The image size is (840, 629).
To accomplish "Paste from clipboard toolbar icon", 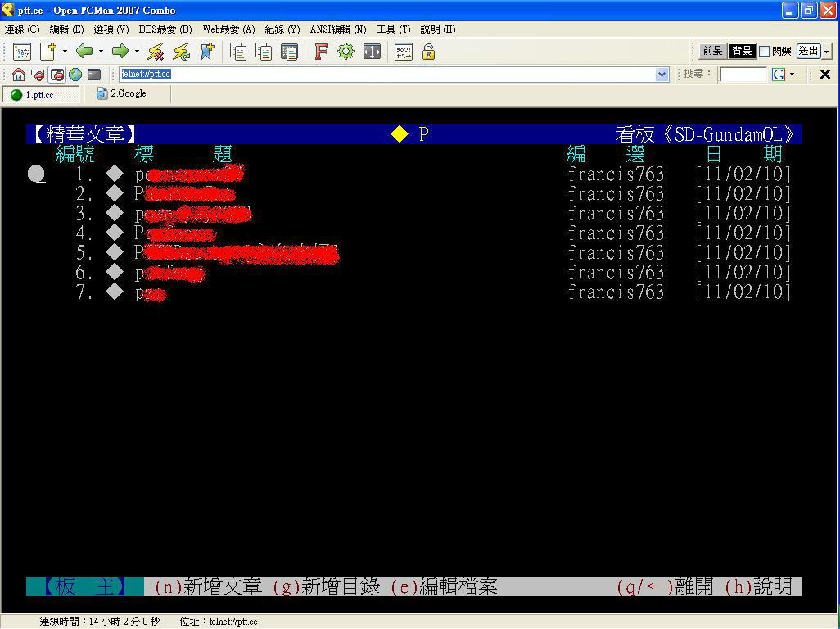I will (289, 52).
